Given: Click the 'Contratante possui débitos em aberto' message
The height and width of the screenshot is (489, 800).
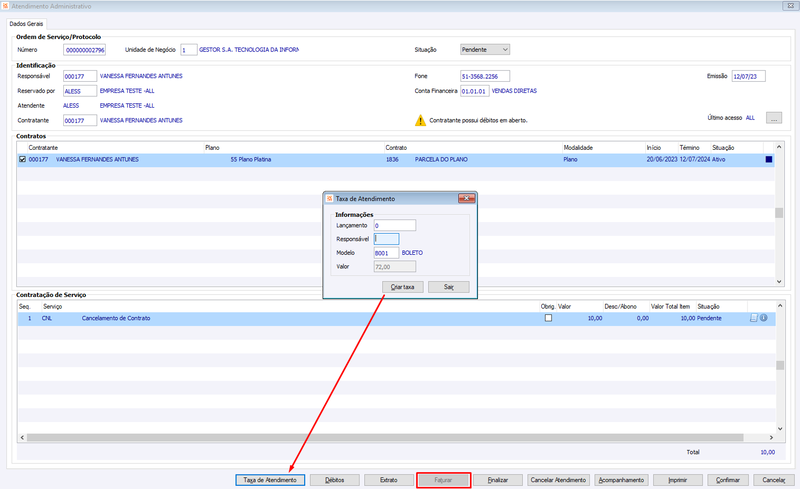Looking at the screenshot, I should (478, 120).
